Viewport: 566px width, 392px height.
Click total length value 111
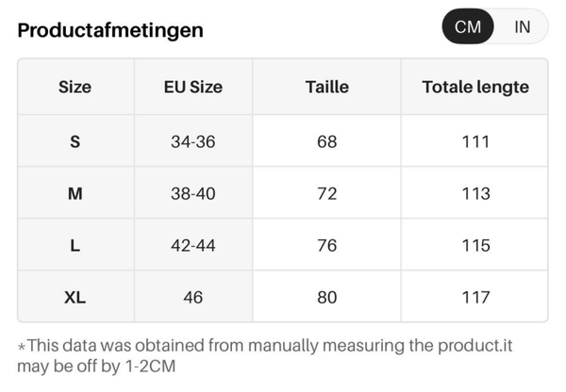point(475,141)
